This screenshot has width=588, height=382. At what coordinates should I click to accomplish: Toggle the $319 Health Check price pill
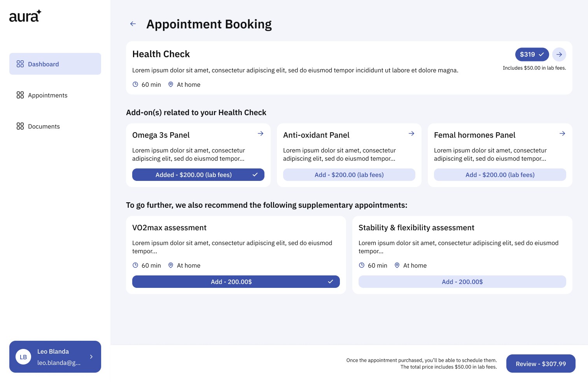[x=532, y=54]
